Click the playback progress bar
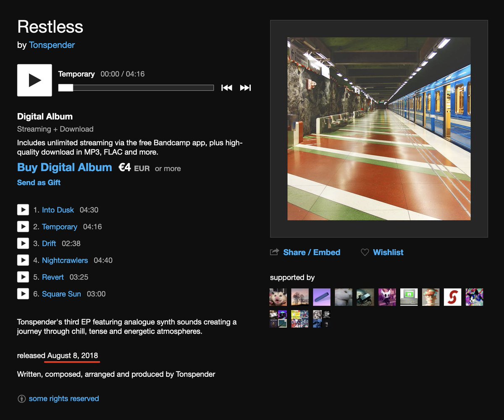This screenshot has width=504, height=420. [x=136, y=88]
